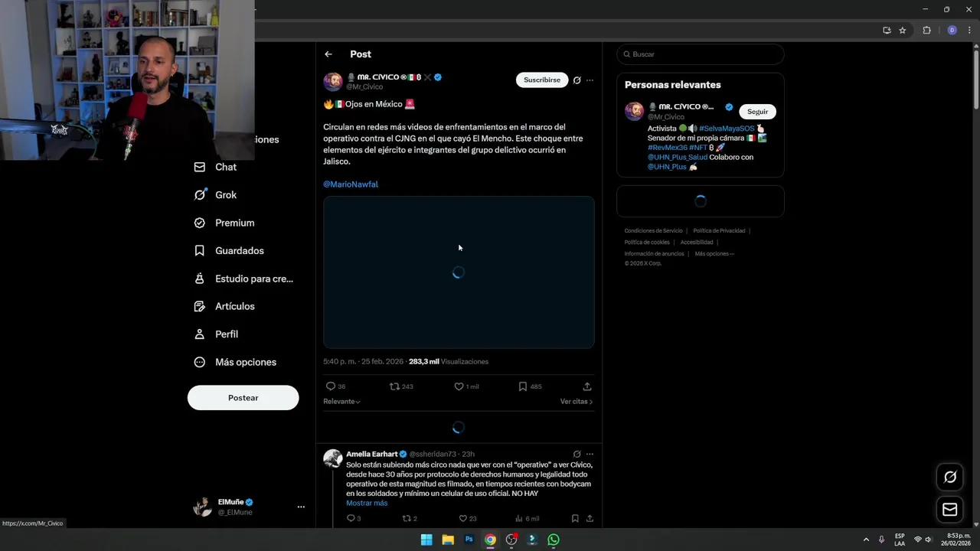
Task: Expand footer Más opciones link
Action: (x=714, y=254)
